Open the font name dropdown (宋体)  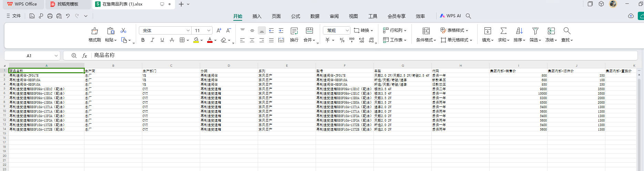pyautogui.click(x=188, y=30)
